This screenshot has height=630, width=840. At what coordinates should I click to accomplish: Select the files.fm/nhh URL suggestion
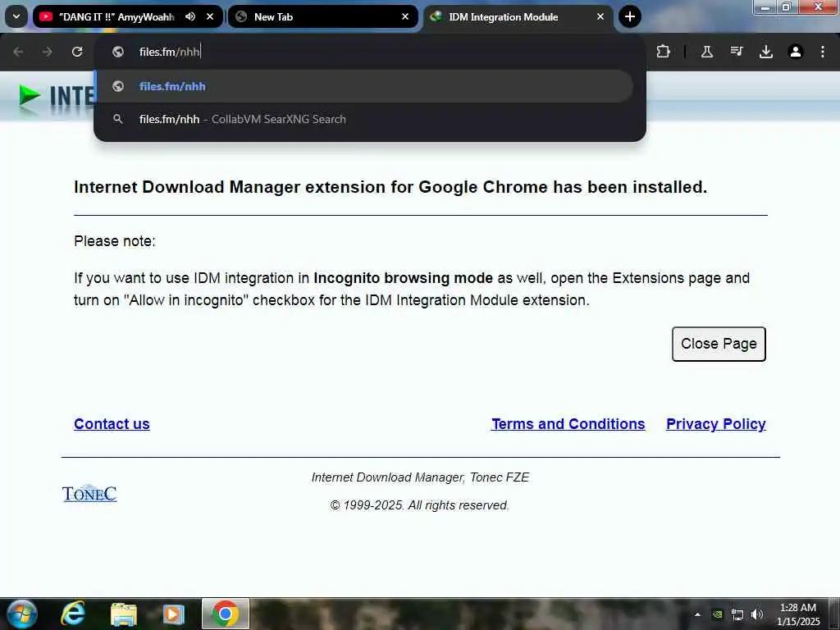coord(364,86)
